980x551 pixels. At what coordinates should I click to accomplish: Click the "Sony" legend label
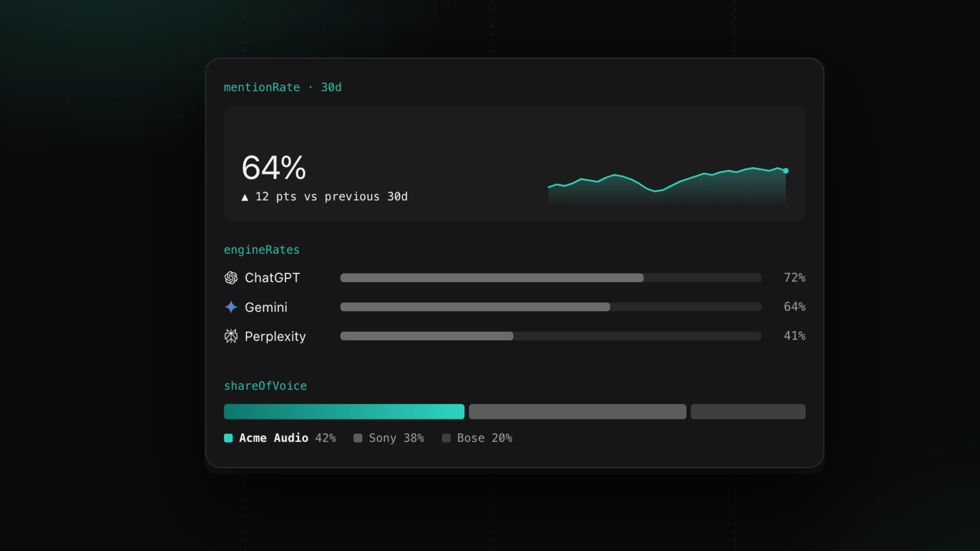[383, 438]
